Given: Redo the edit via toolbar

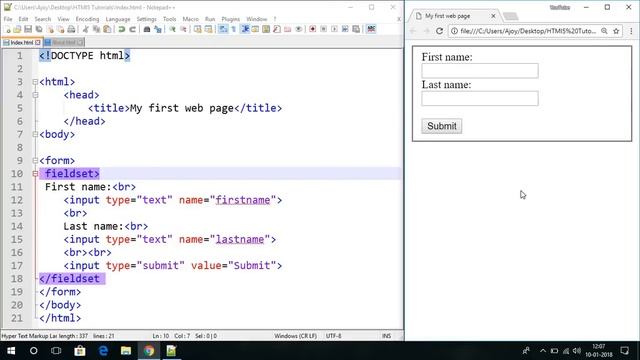Looking at the screenshot, I should [x=133, y=29].
